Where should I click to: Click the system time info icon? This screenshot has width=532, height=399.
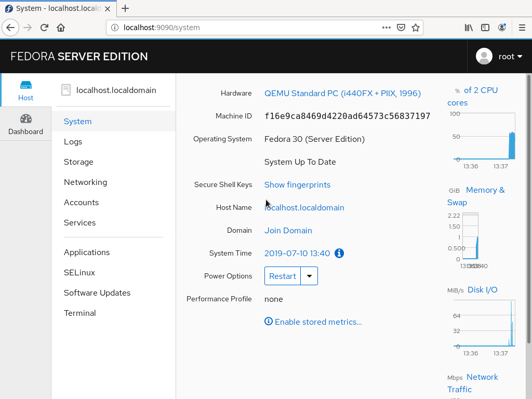339,253
